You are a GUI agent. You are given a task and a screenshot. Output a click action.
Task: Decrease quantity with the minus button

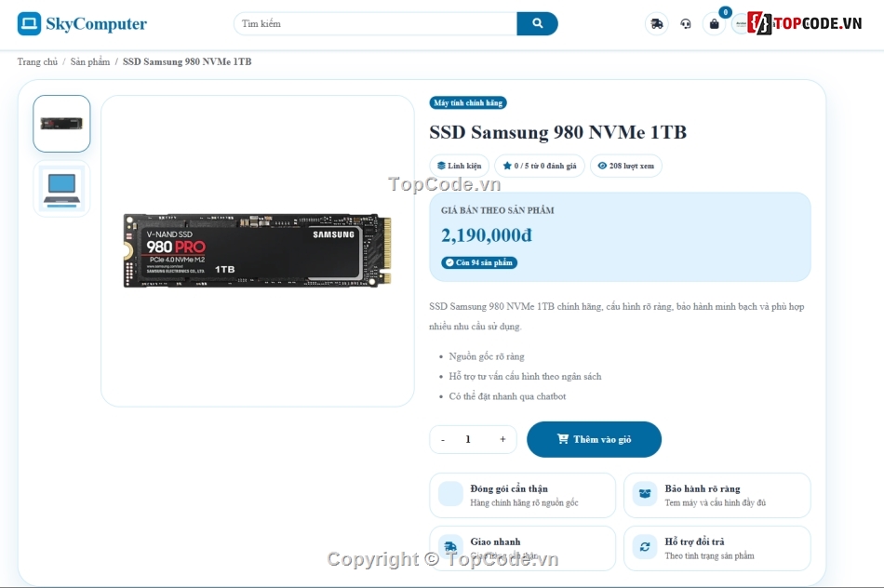tap(443, 439)
